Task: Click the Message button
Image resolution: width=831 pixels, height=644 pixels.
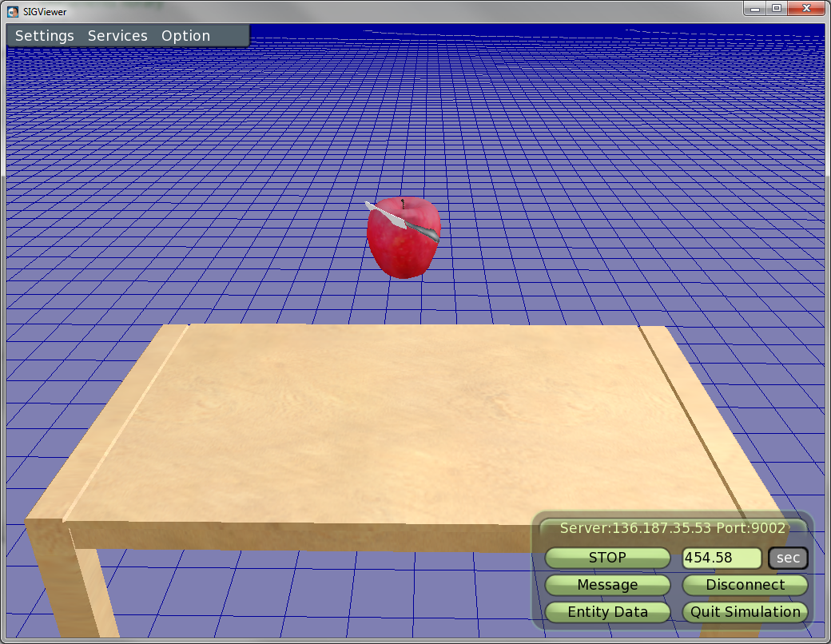Action: click(607, 585)
